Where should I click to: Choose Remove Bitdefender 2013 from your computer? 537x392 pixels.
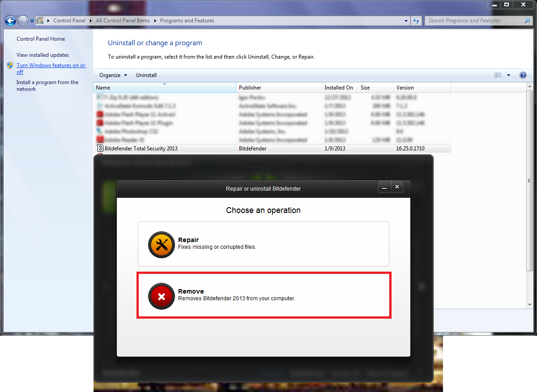click(x=264, y=295)
